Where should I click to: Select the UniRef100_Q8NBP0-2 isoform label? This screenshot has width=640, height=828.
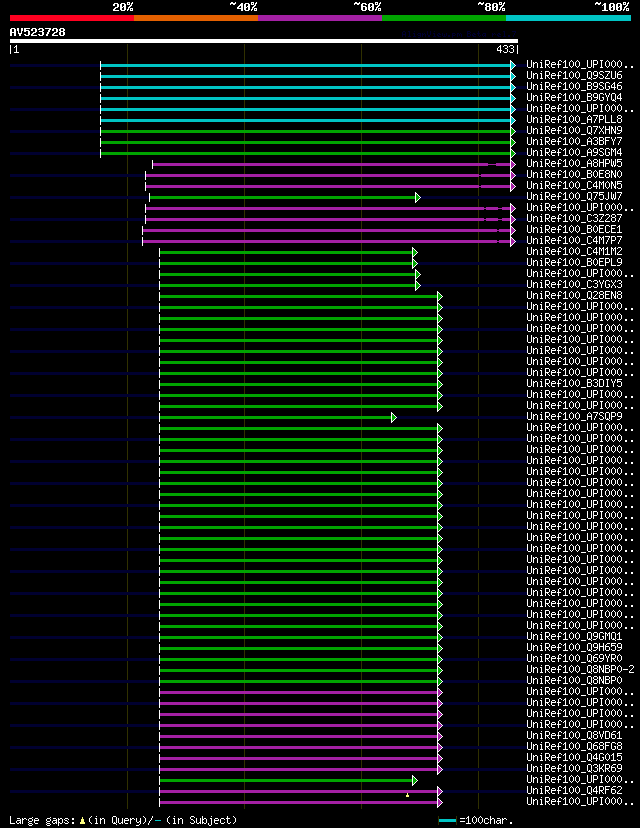[x=580, y=670]
